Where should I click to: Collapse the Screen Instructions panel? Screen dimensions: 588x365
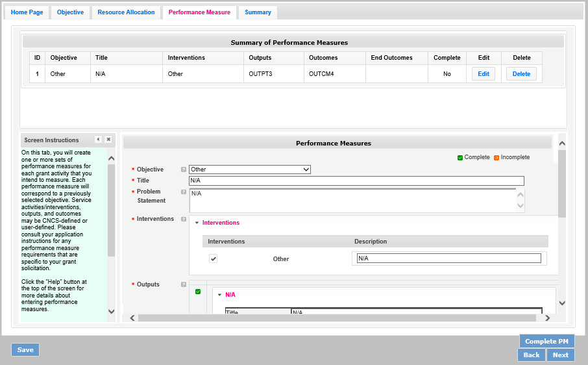(x=98, y=140)
